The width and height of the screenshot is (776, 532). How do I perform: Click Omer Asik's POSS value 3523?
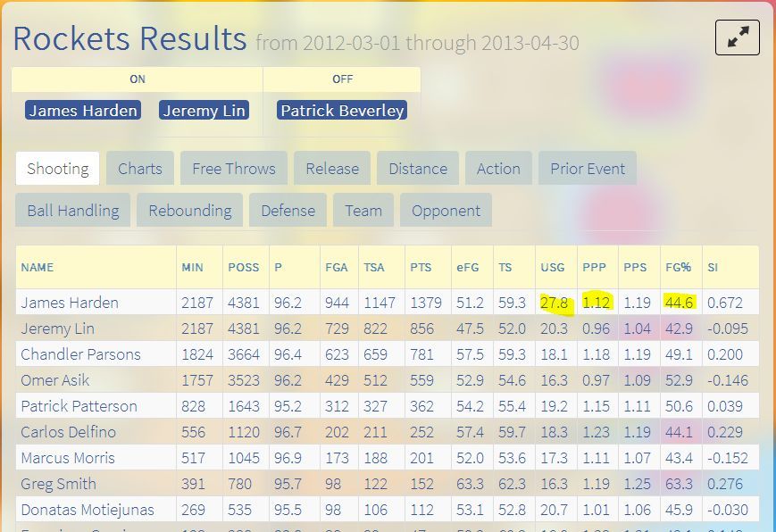[x=244, y=380]
